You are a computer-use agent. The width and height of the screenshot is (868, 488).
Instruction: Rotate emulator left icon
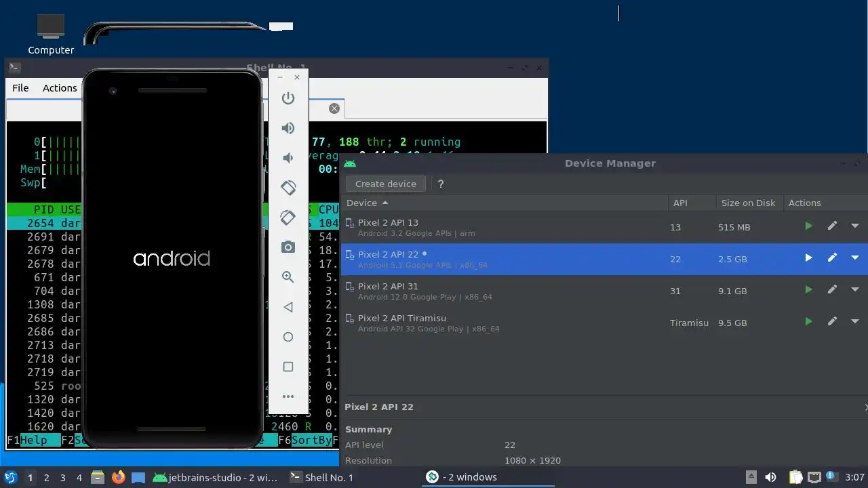click(288, 188)
